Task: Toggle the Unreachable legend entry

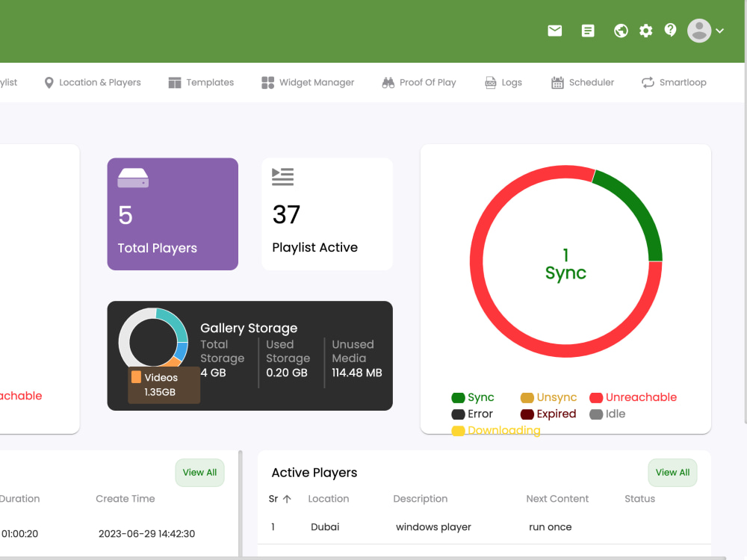Action: [632, 397]
